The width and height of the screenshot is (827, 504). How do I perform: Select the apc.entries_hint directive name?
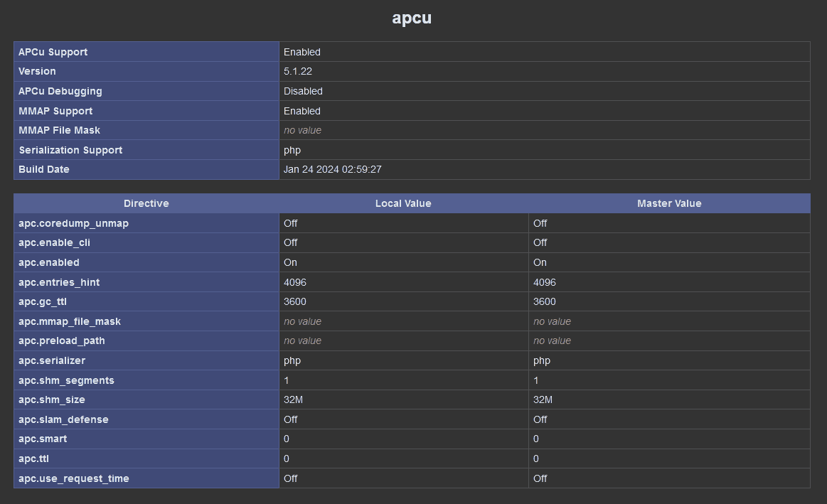pyautogui.click(x=59, y=283)
